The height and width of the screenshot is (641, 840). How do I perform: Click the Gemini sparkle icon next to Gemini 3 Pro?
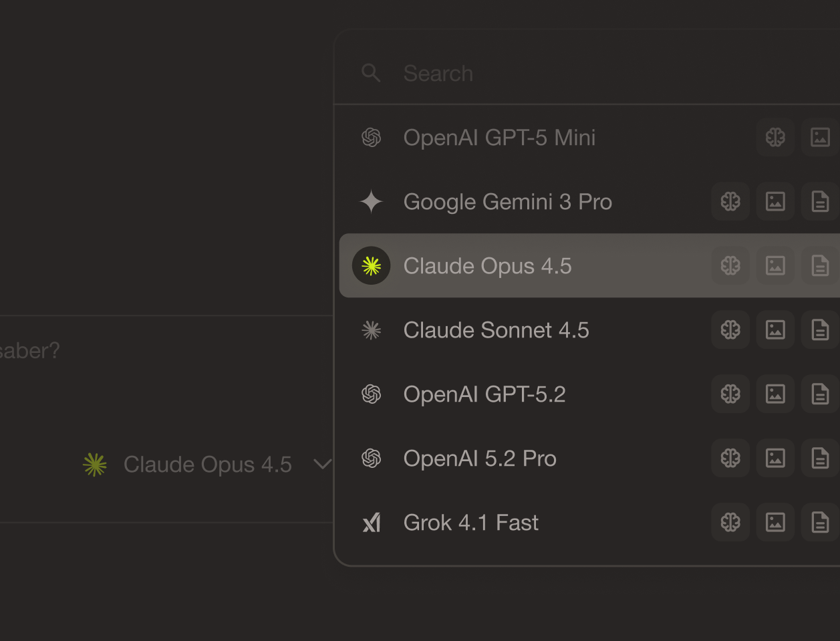coord(372,201)
